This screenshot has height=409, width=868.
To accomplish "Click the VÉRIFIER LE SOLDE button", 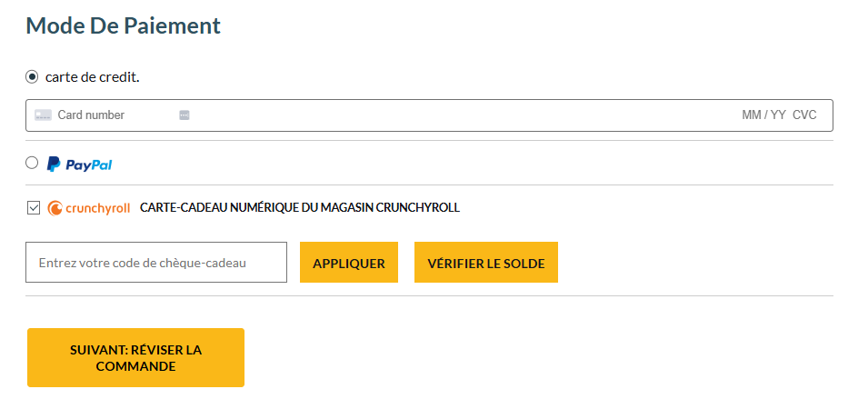I will point(486,263).
